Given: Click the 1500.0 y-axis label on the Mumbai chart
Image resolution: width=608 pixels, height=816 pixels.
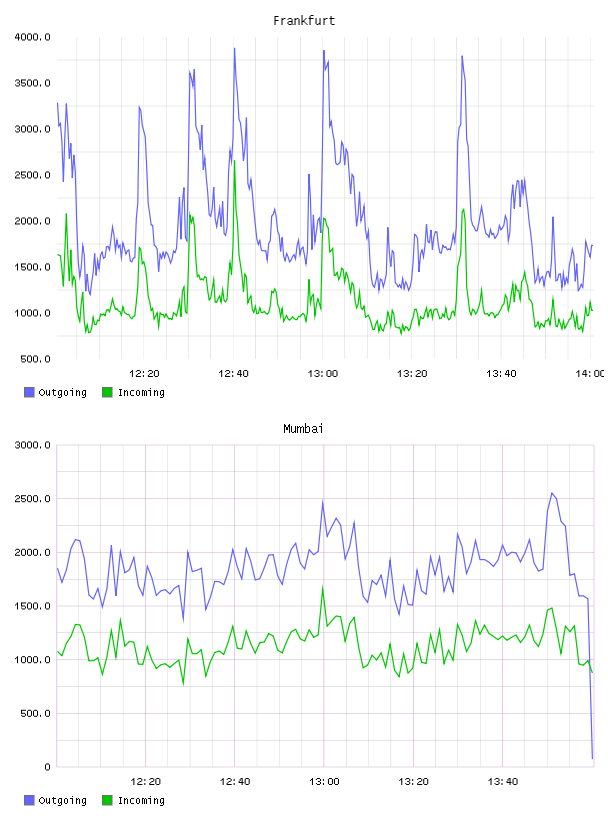Looking at the screenshot, I should (32, 606).
